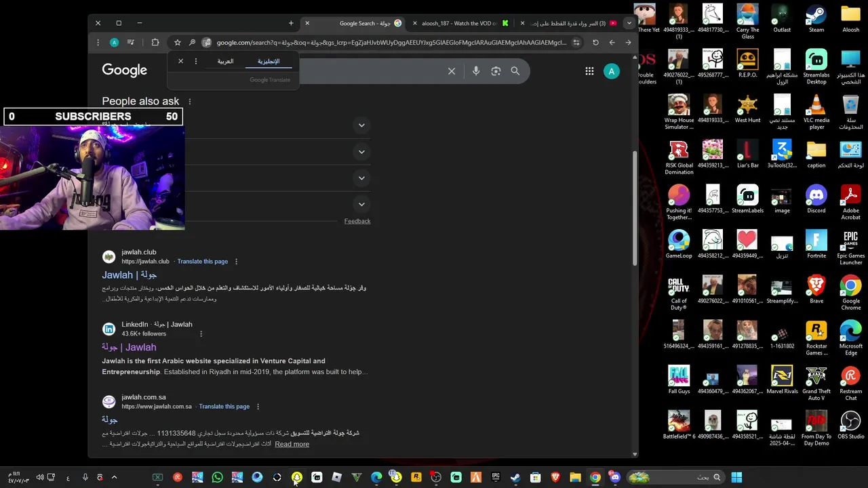Open Chrome extensions puzzle icon
868x488 pixels.
click(155, 43)
